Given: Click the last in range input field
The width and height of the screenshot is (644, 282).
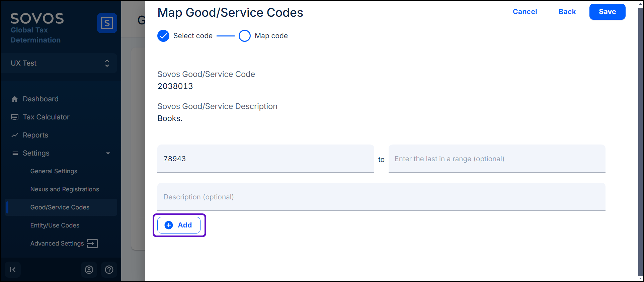Looking at the screenshot, I should click(x=497, y=159).
